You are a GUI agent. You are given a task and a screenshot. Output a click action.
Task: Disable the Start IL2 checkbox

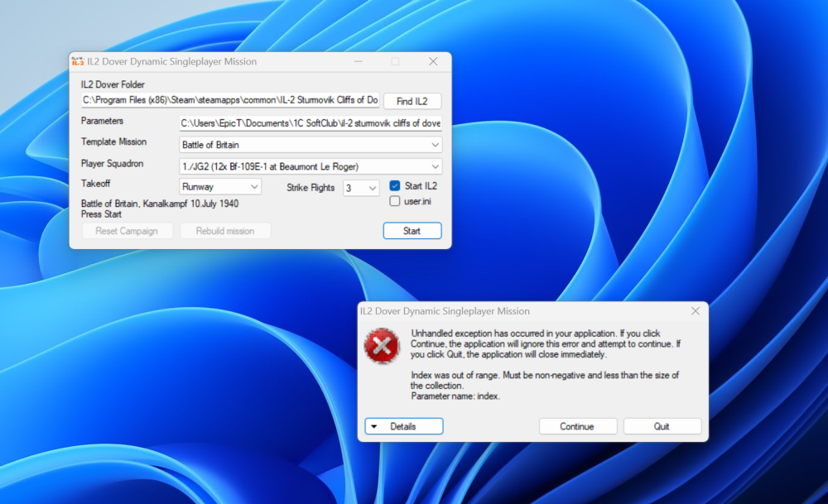(395, 185)
